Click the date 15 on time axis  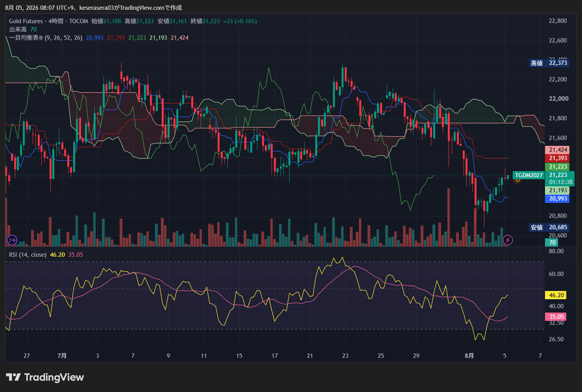pos(239,356)
